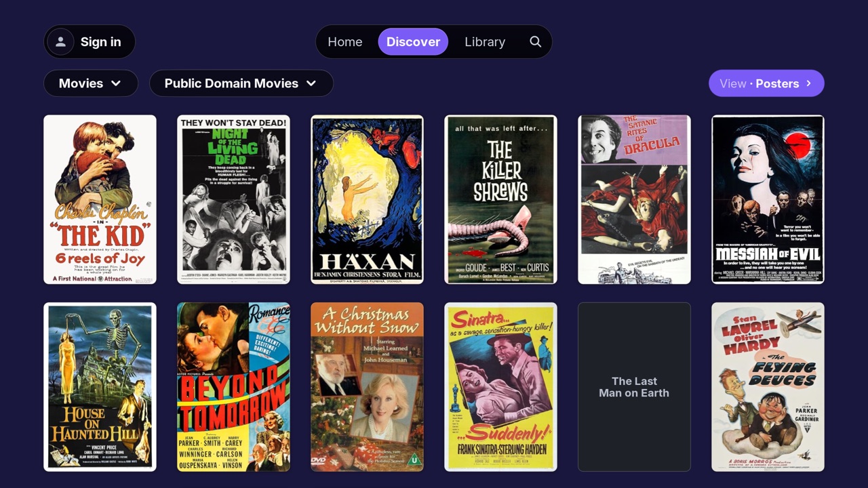This screenshot has height=488, width=868.
Task: Click the search magnifier icon
Action: pyautogui.click(x=535, y=41)
